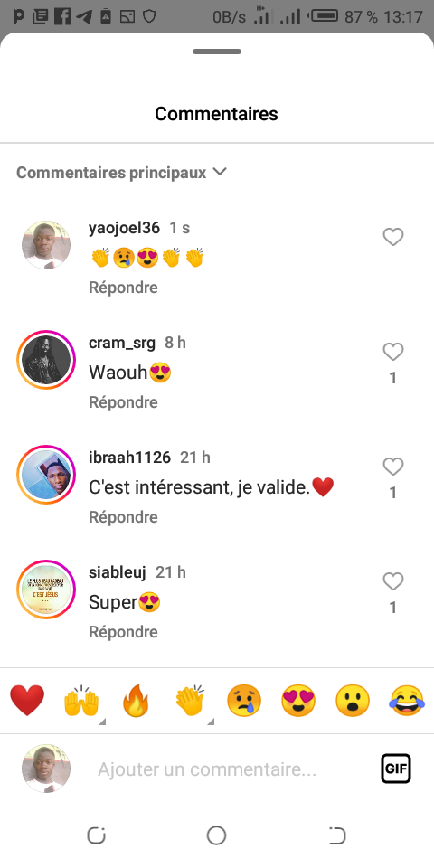Like ibraah1126's comment with heart icon

[x=393, y=467]
